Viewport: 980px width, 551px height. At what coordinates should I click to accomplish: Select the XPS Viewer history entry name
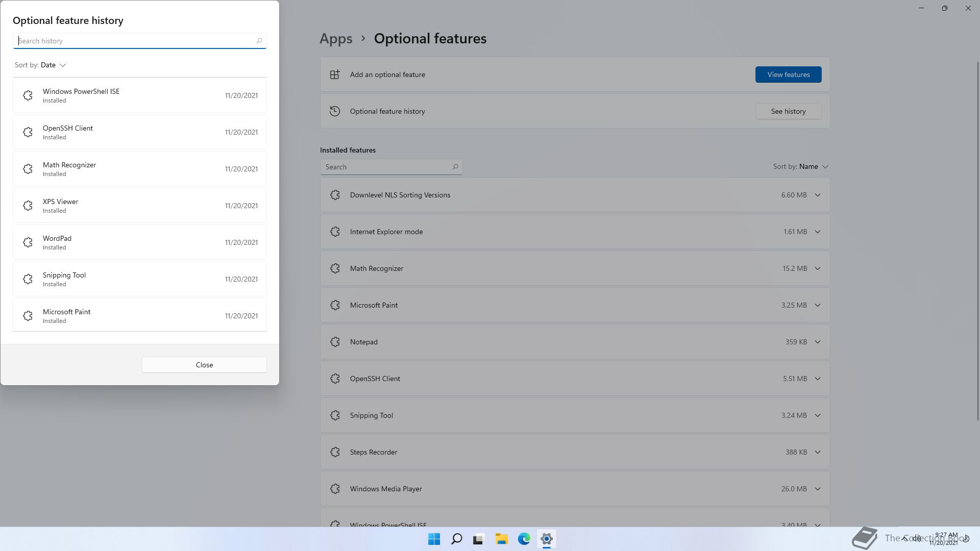60,202
